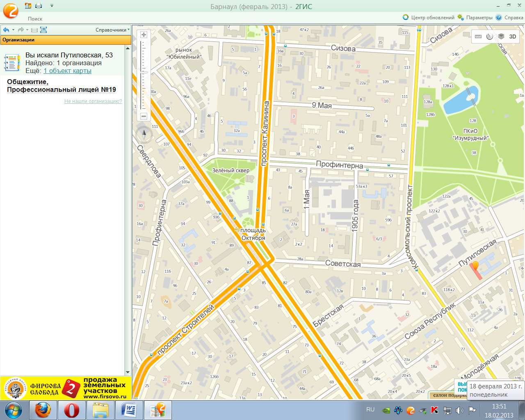Zoom out with the map minus button

pyautogui.click(x=144, y=116)
